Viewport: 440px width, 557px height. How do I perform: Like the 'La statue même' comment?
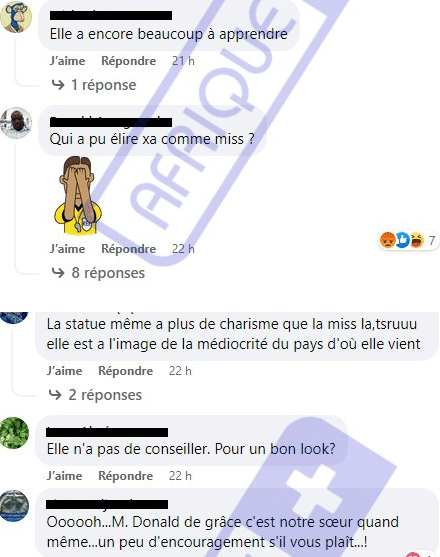(65, 371)
